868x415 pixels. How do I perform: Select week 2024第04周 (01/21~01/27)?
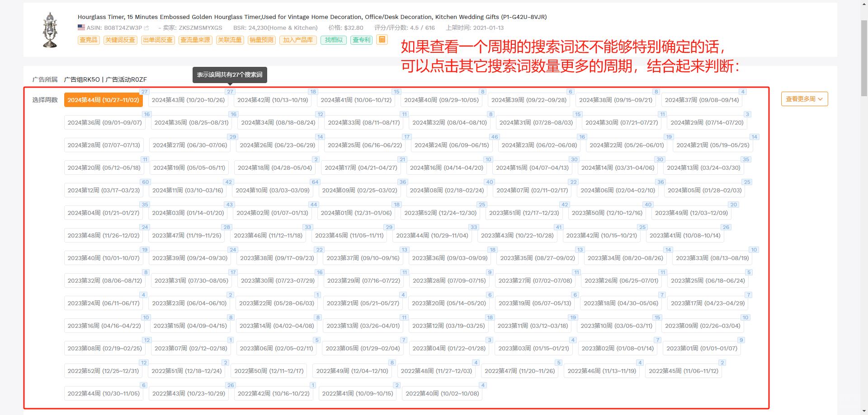click(104, 213)
